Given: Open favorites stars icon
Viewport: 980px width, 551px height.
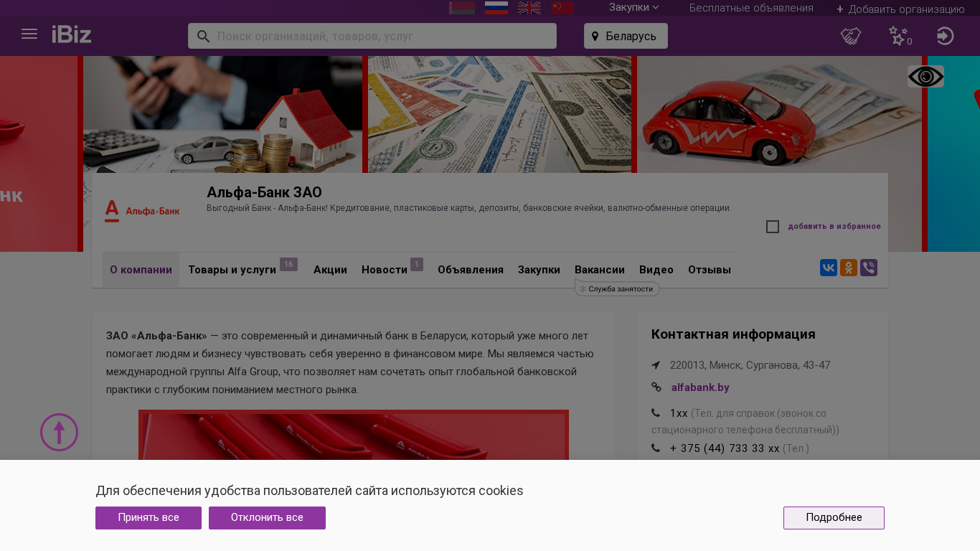Looking at the screenshot, I should 898,36.
